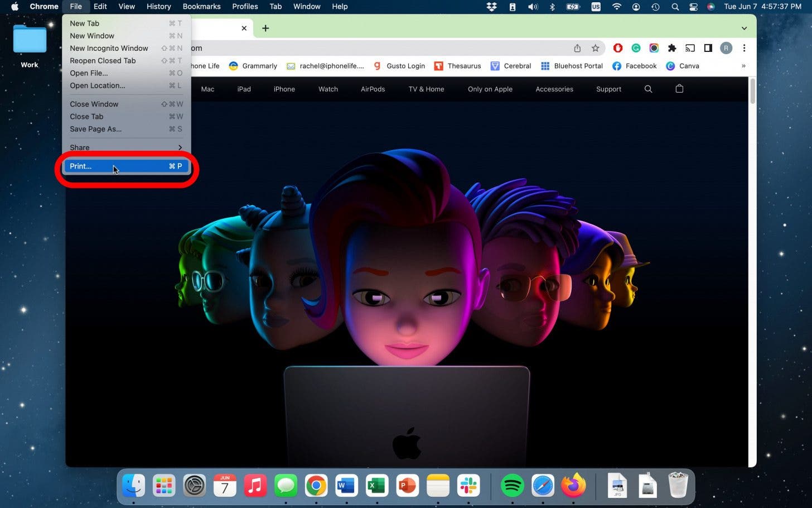The width and height of the screenshot is (812, 508).
Task: Bookmark this page with the star icon
Action: point(596,48)
